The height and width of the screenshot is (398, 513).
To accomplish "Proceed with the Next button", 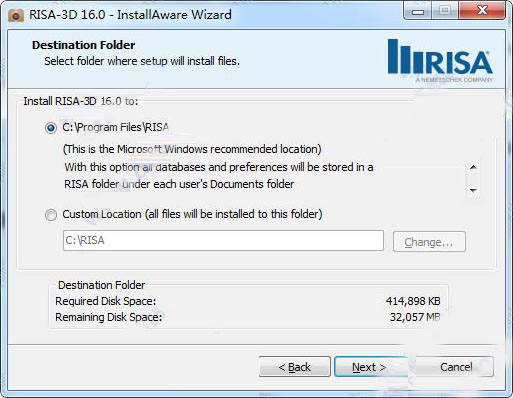I will click(x=370, y=367).
